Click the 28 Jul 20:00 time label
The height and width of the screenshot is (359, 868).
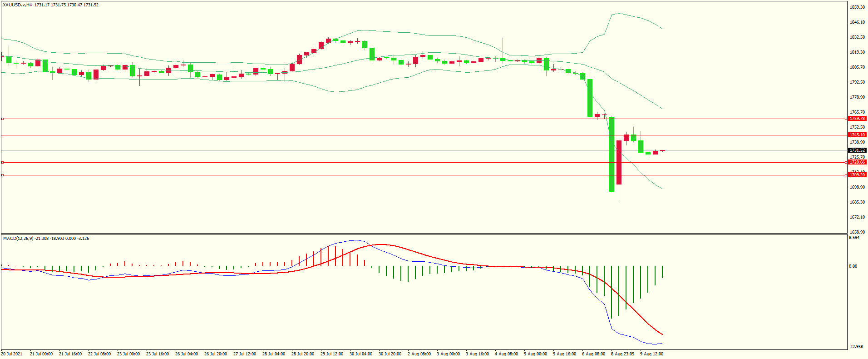pos(303,354)
